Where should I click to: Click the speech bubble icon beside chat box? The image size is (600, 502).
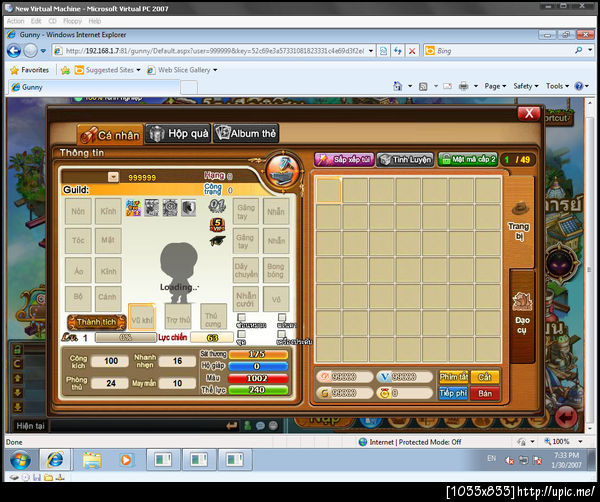tap(261, 426)
